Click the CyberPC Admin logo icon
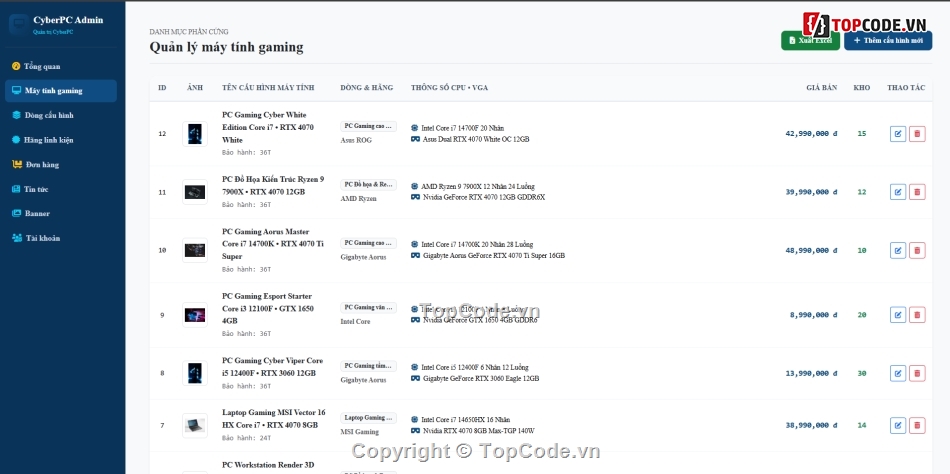 (x=18, y=25)
